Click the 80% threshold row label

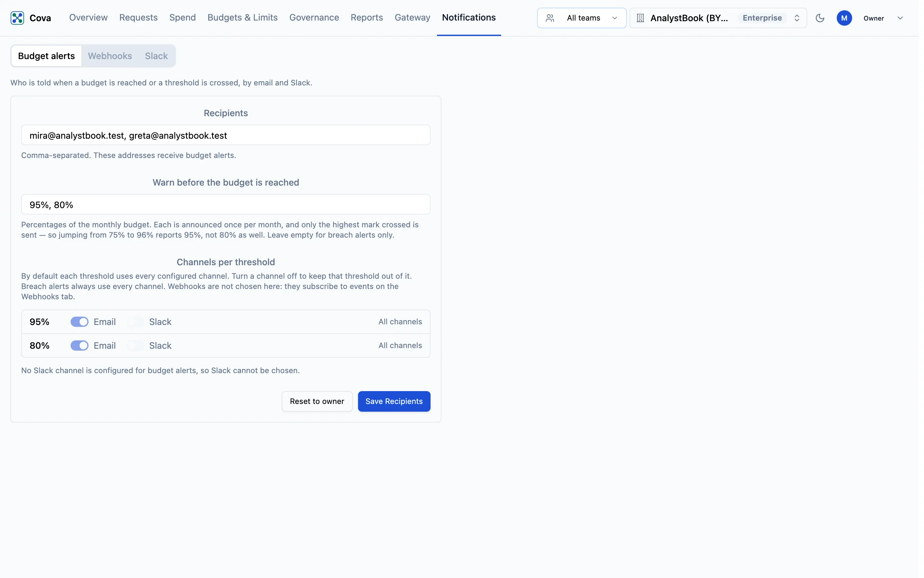click(x=39, y=346)
